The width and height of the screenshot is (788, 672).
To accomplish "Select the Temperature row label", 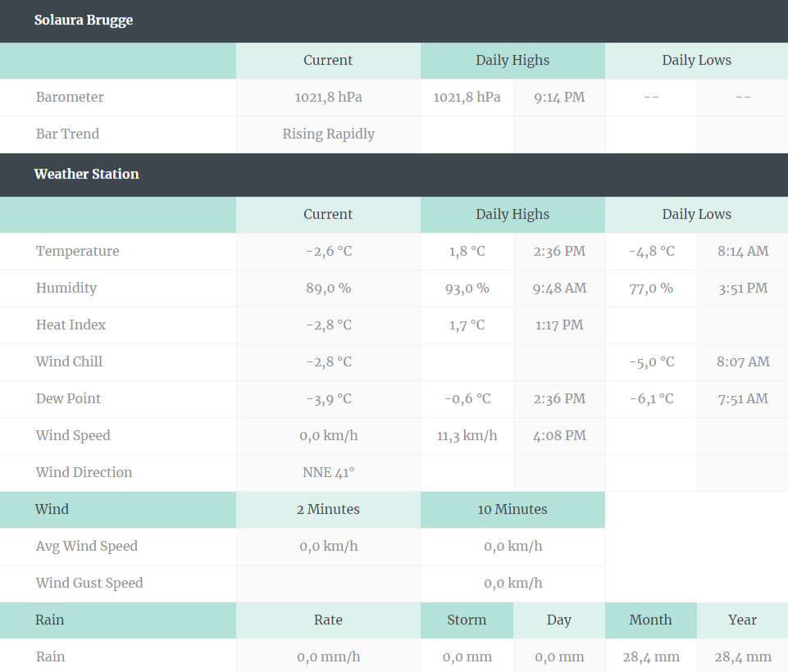I will click(x=77, y=251).
